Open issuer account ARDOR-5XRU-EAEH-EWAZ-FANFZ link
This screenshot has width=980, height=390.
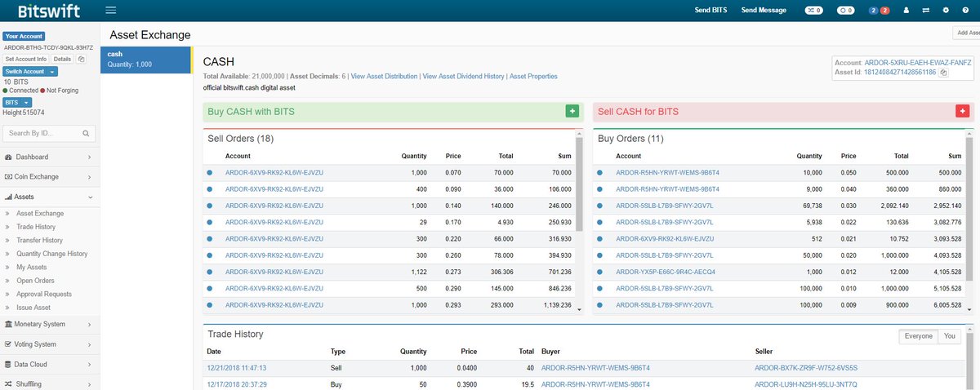point(917,63)
